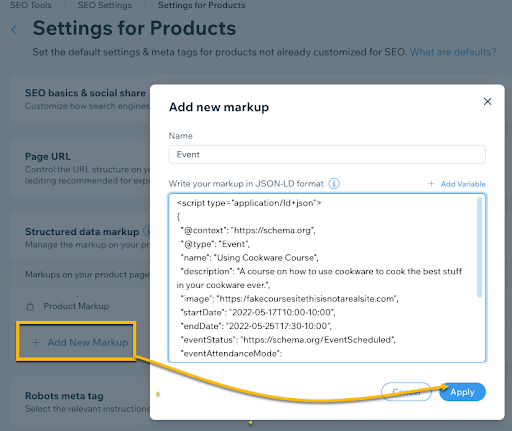Click the Add New Markup link
This screenshot has height=431, width=512.
(88, 342)
